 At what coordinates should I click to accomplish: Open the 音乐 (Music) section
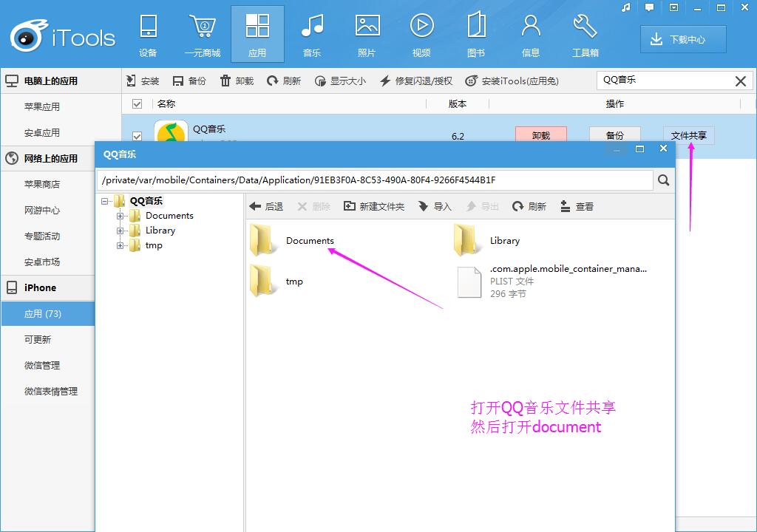pyautogui.click(x=312, y=35)
